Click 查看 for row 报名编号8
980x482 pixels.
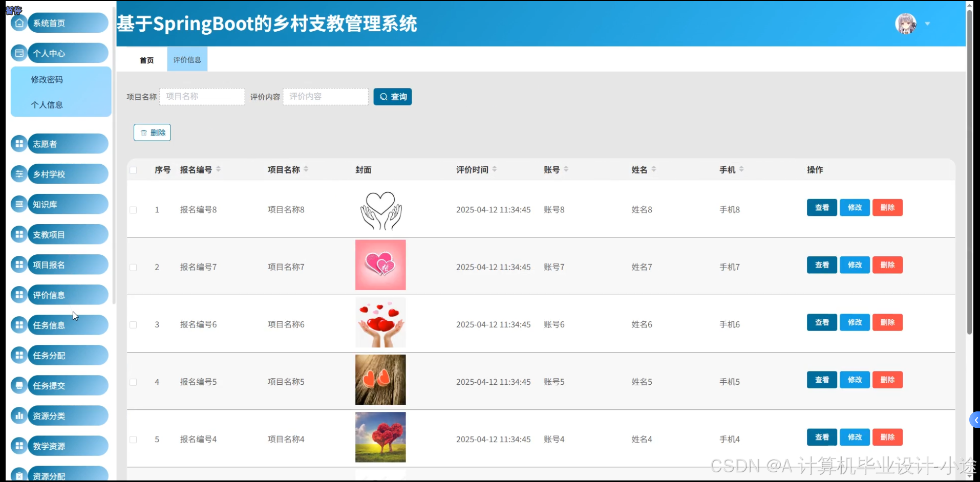[x=822, y=207]
